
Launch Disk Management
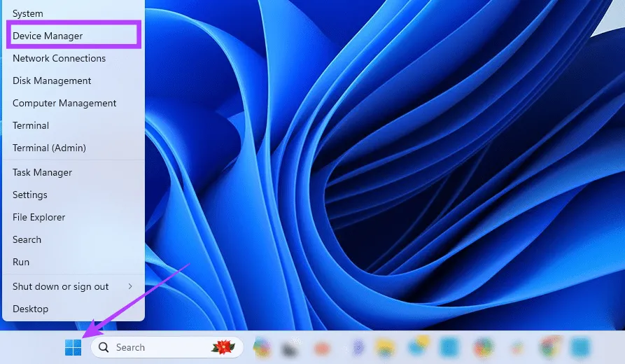(x=52, y=80)
